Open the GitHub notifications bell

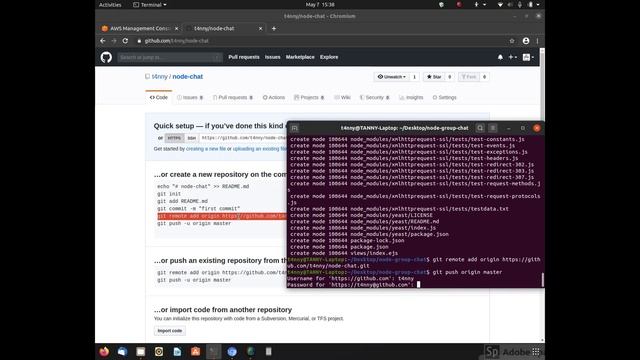pos(500,57)
